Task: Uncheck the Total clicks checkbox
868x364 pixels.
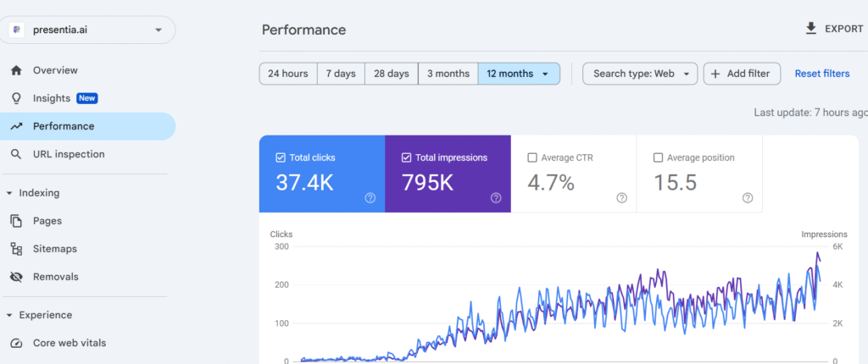Action: coord(281,157)
